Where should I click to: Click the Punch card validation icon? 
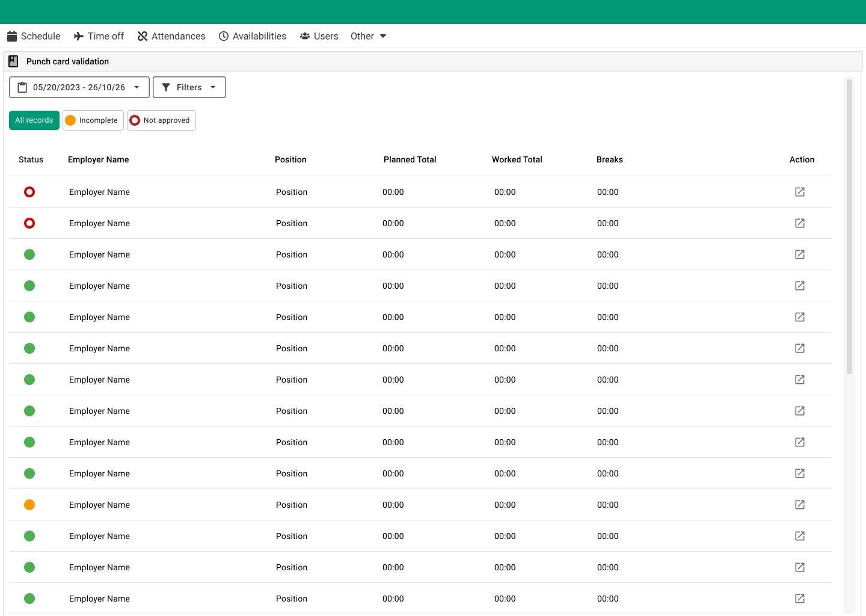[x=13, y=61]
